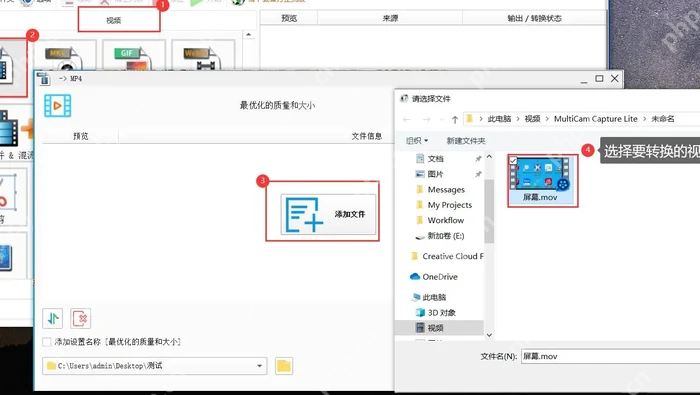Click the OneDrive cloud icon

pos(415,277)
